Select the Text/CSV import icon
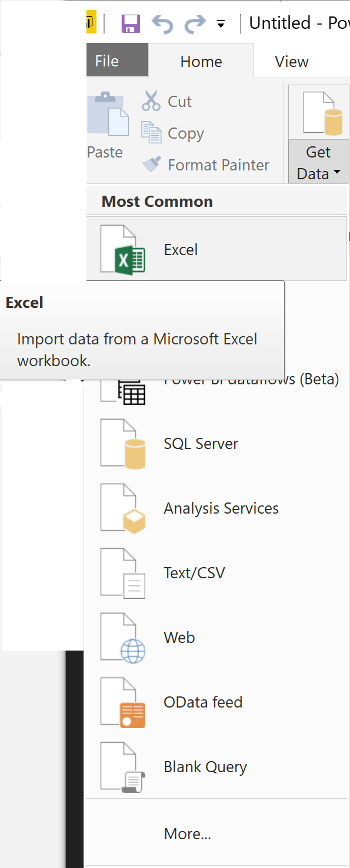Image resolution: width=350 pixels, height=868 pixels. pyautogui.click(x=122, y=572)
